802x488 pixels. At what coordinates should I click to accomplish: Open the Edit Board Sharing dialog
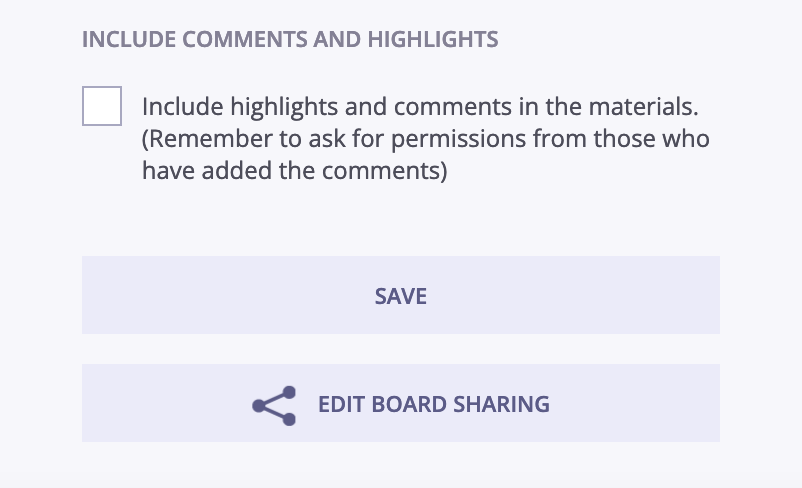pos(400,403)
